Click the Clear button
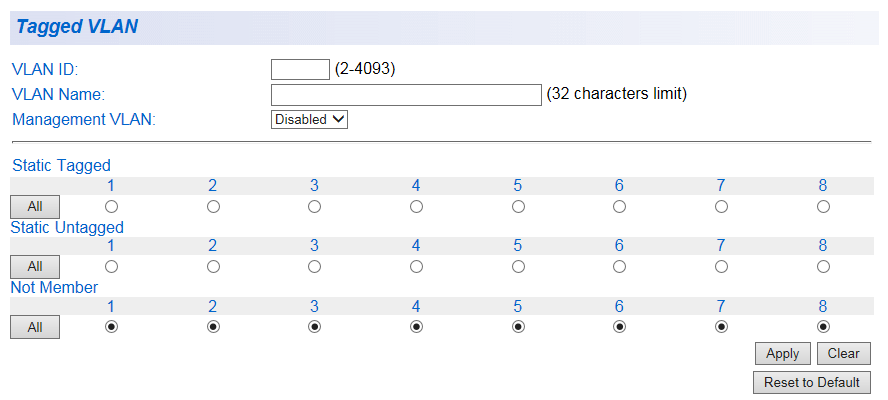Image resolution: width=888 pixels, height=400 pixels. [843, 353]
